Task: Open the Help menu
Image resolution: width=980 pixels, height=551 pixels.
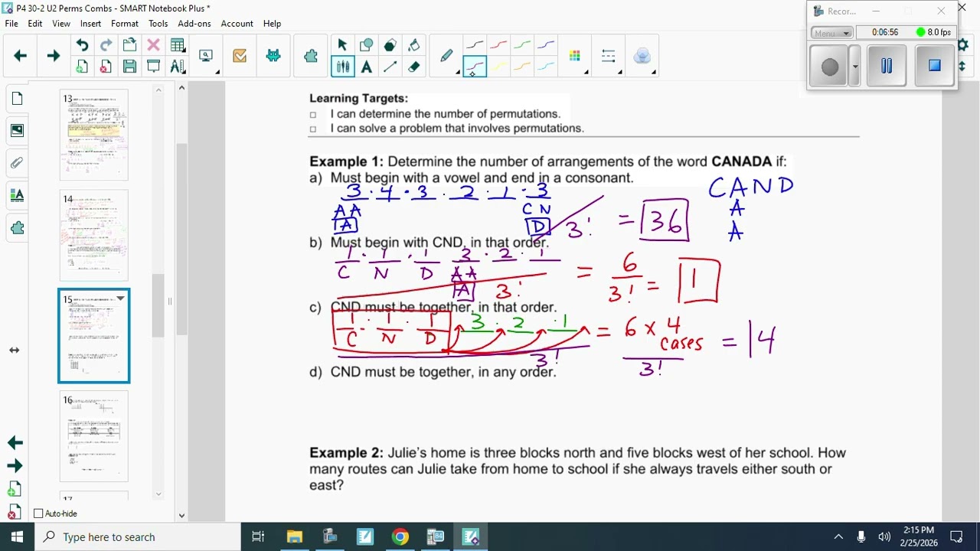Action: [272, 24]
